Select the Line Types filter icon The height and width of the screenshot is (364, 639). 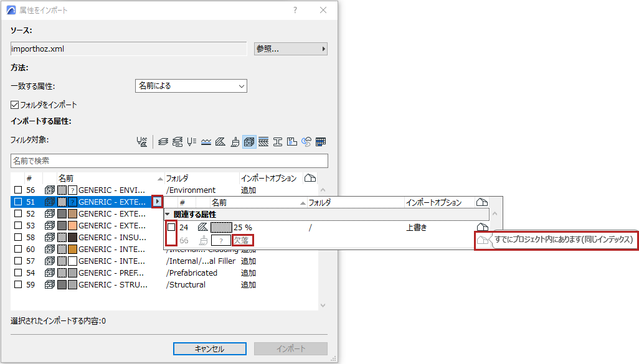(x=206, y=141)
